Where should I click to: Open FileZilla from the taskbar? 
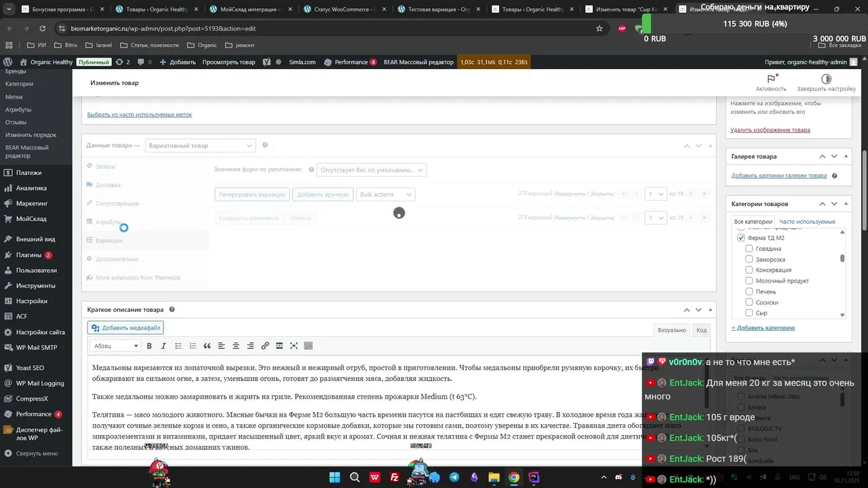click(395, 477)
